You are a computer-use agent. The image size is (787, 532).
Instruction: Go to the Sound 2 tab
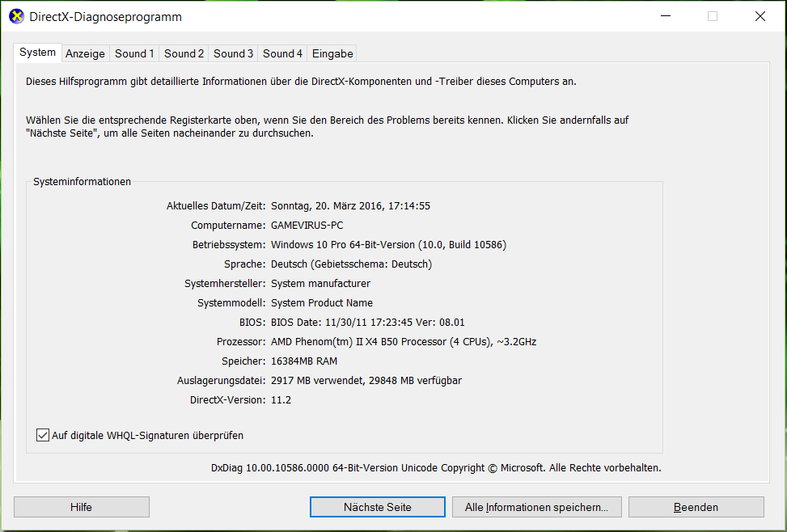pyautogui.click(x=184, y=54)
